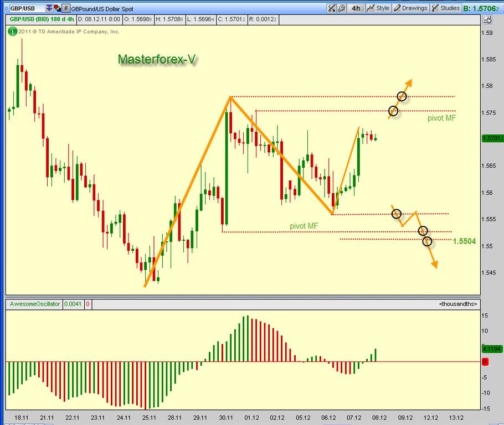504x425 pixels.
Task: Click the green 1.5701 price bubble on axis
Action: click(x=493, y=138)
